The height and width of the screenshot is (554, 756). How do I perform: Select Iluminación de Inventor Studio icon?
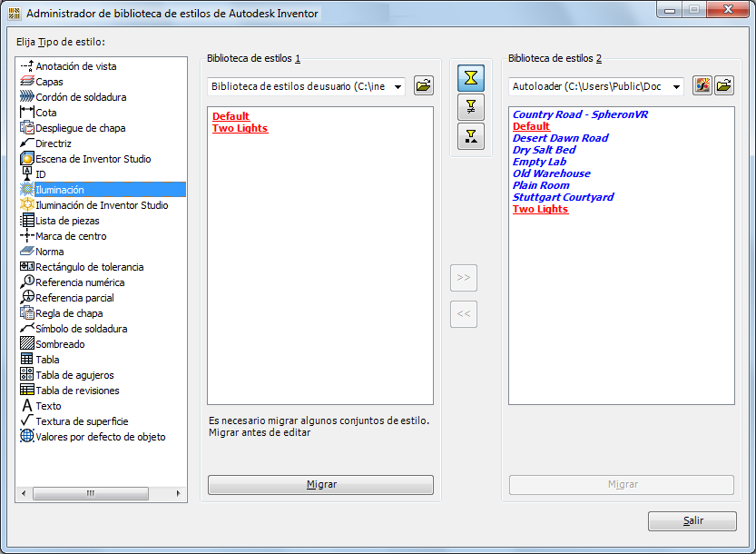pyautogui.click(x=27, y=205)
